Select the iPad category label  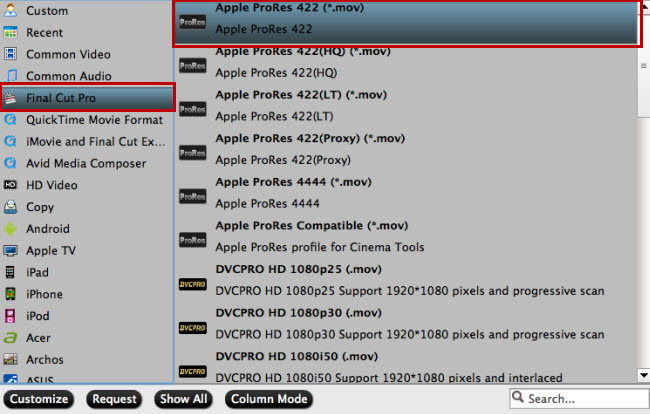click(37, 272)
